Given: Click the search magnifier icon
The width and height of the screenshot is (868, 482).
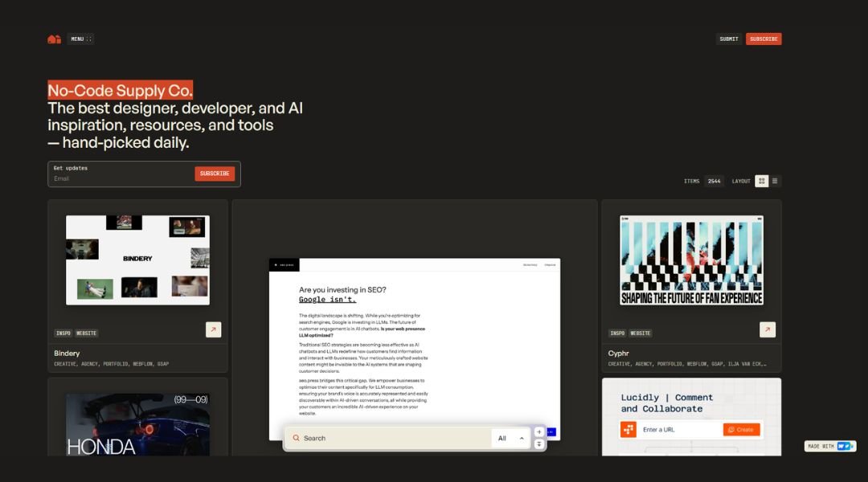Looking at the screenshot, I should coord(296,438).
